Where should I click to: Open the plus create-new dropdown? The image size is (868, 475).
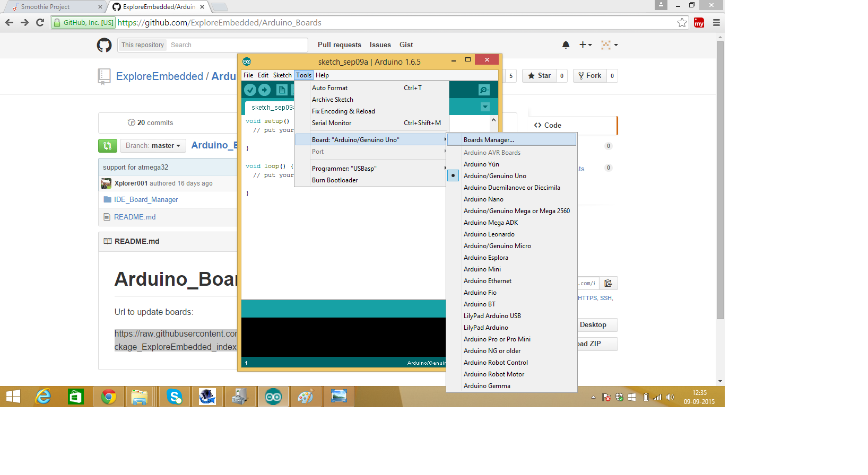585,45
